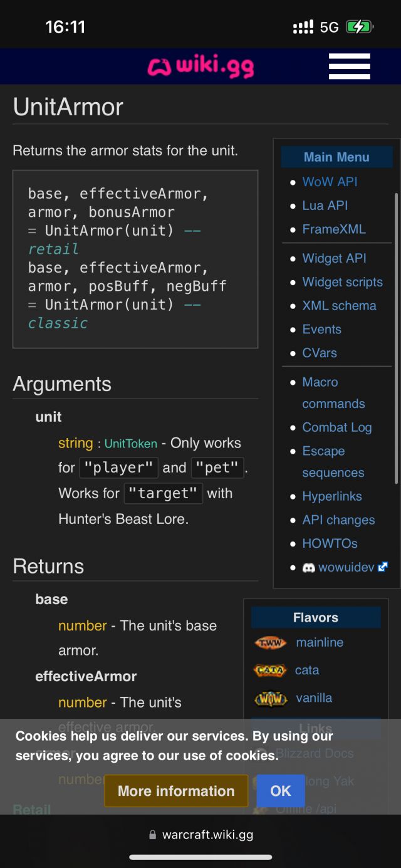Go to Lua API page

click(325, 206)
